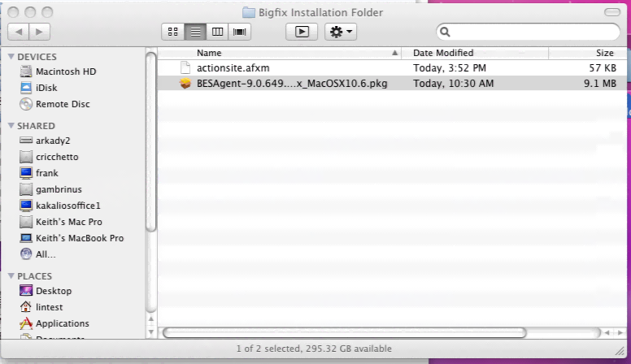Screen dimensions: 631x364
Task: Click the date 'Today, 3:52 PM'
Action: pyautogui.click(x=450, y=68)
